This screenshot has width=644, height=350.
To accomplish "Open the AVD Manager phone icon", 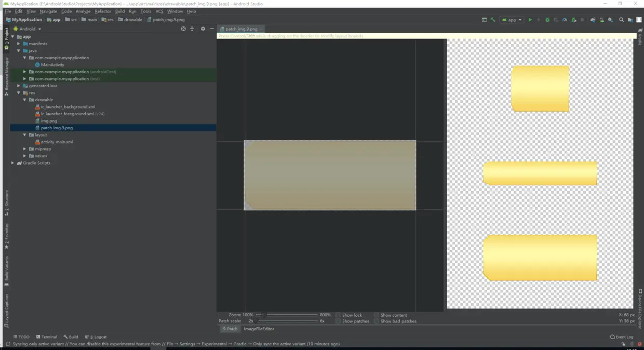I will [601, 20].
